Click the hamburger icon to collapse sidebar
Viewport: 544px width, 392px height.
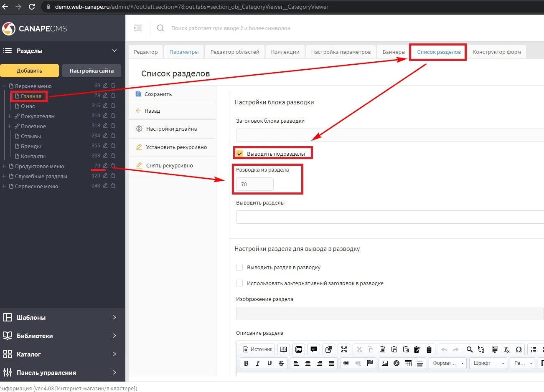coord(138,28)
